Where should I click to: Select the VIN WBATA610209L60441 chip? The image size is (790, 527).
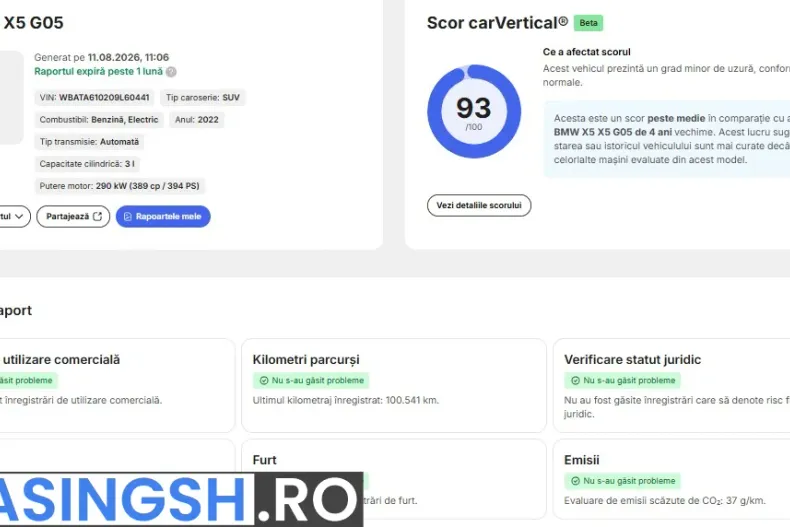[94, 97]
